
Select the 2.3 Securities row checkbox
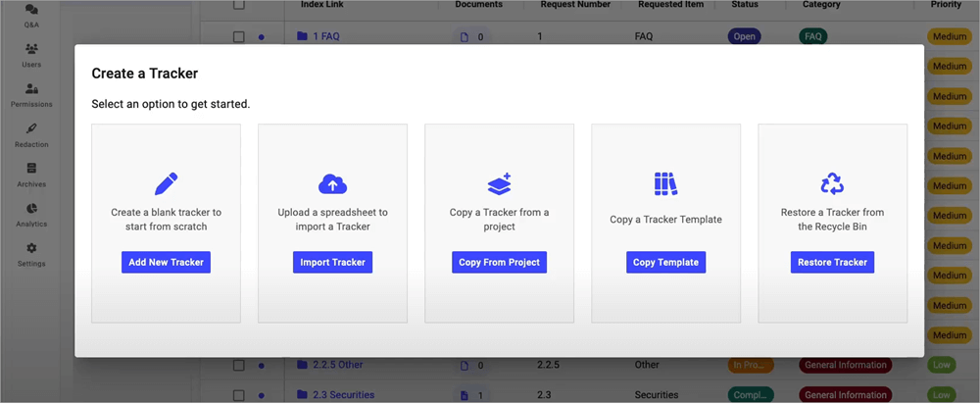coord(238,395)
